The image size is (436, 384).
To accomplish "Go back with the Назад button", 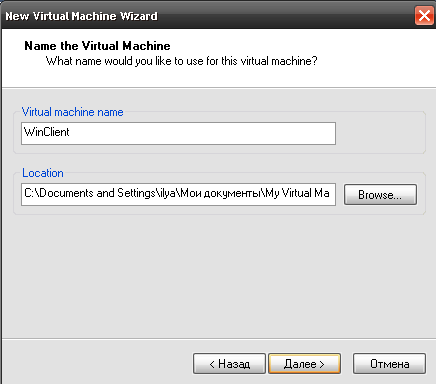I will (x=229, y=364).
